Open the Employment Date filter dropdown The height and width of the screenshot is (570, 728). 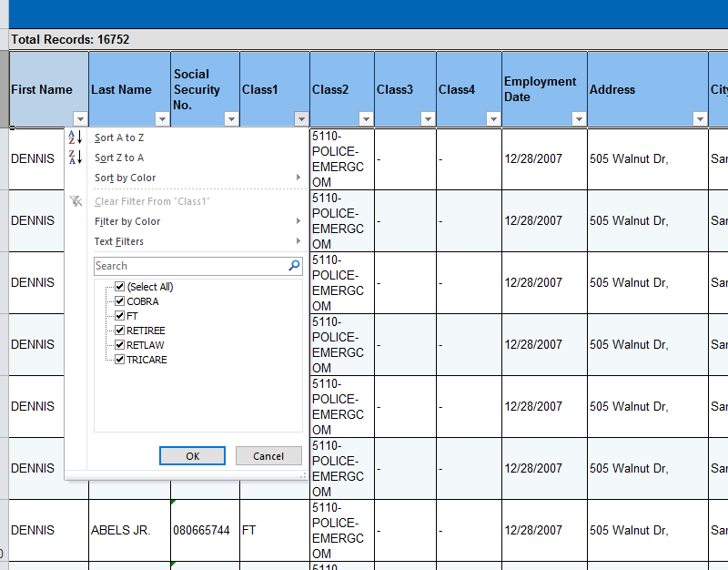pyautogui.click(x=579, y=119)
